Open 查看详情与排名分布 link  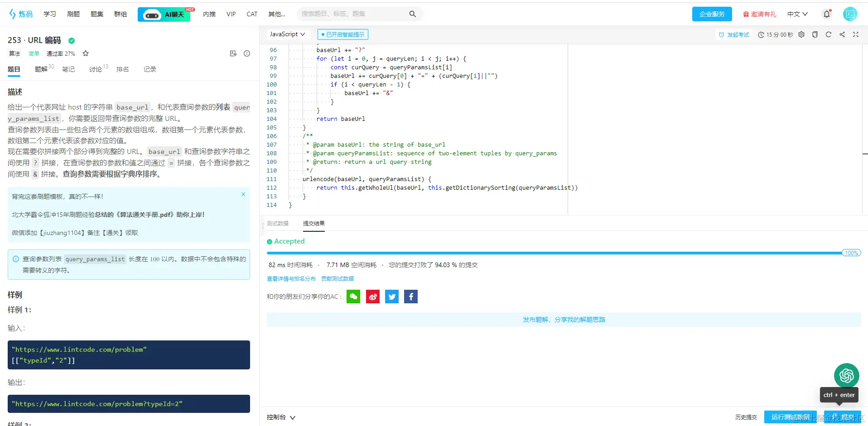291,279
